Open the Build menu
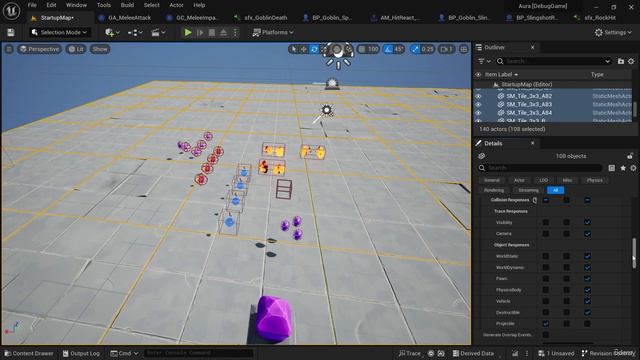Screen dimensions: 640x360 127,5
